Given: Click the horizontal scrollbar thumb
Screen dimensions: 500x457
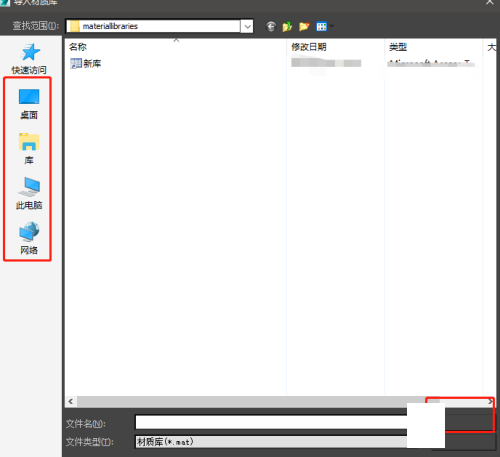Looking at the screenshot, I should (x=258, y=401).
